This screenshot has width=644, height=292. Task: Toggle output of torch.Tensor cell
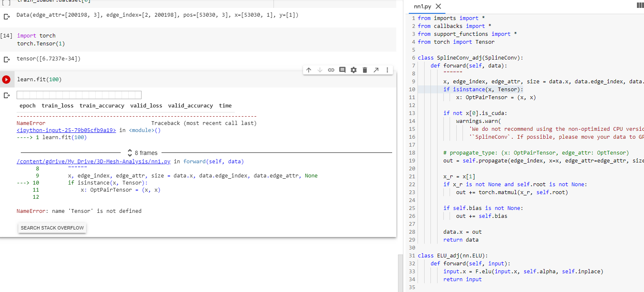click(6, 59)
